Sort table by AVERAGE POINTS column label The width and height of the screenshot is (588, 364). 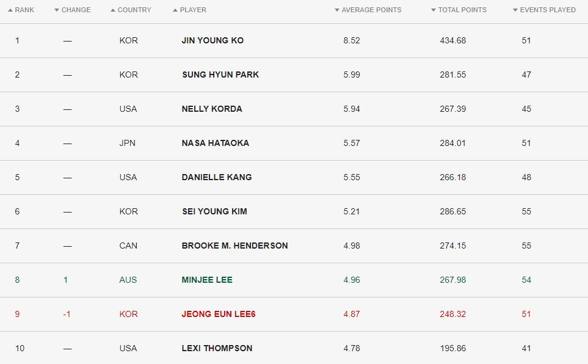(x=371, y=10)
